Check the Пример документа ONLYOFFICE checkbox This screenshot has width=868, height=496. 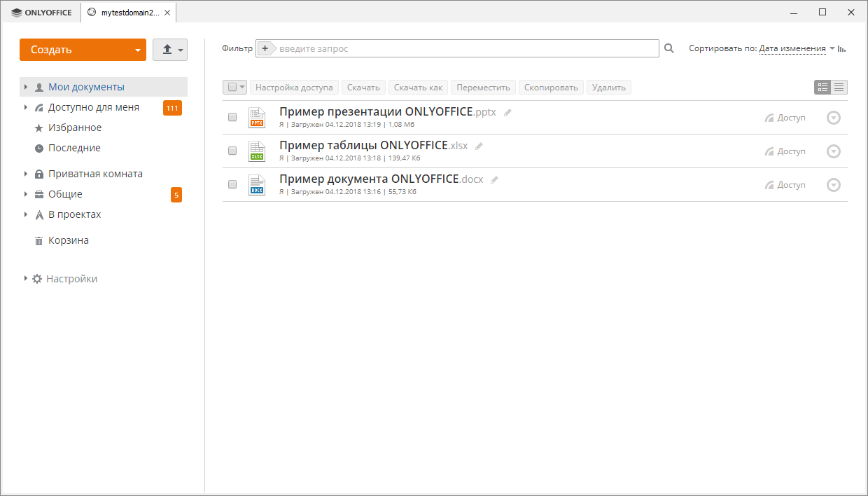coord(232,184)
